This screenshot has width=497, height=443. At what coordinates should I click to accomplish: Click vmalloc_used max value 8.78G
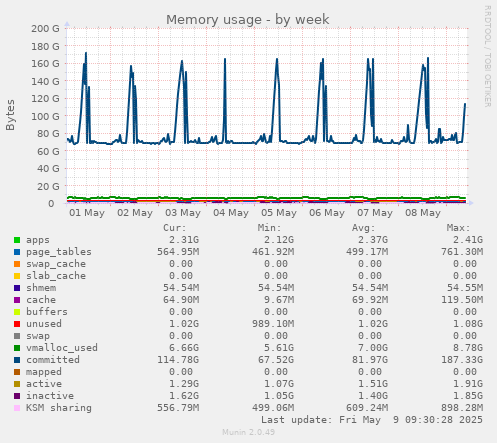tap(468, 348)
